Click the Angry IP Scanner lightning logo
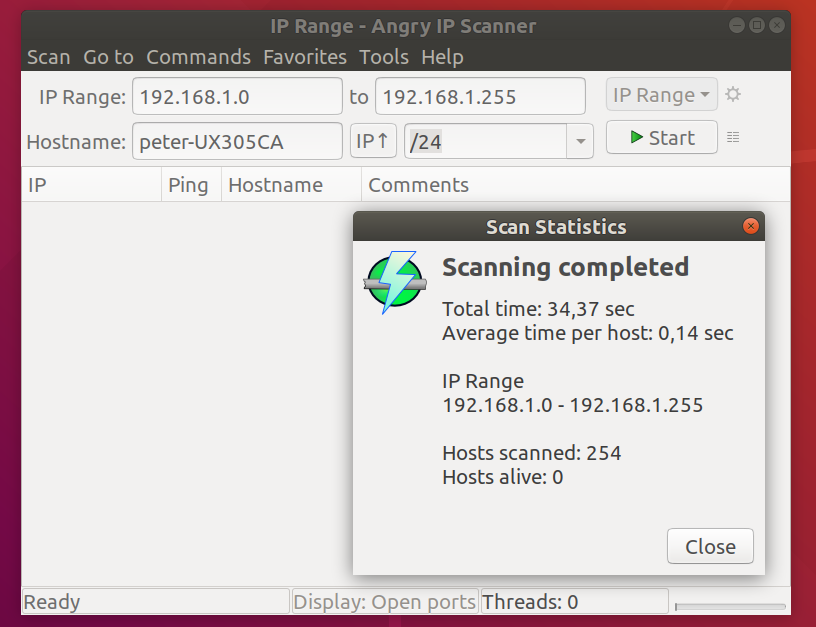Viewport: 816px width, 627px height. point(395,283)
